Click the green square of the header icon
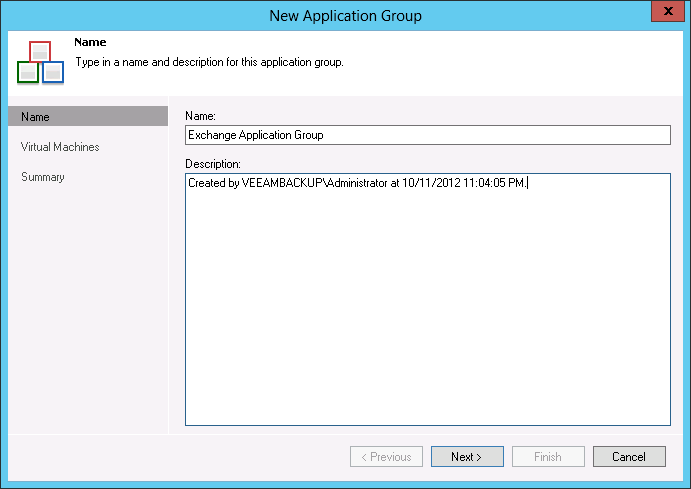This screenshot has width=691, height=489. (28, 73)
